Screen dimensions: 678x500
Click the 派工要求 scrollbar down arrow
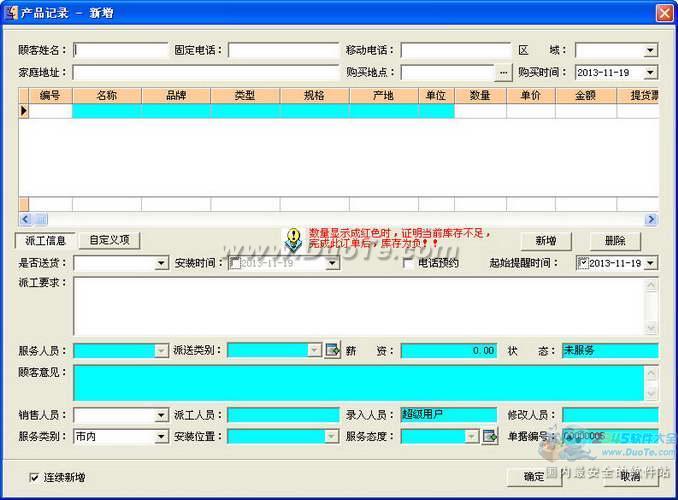click(651, 328)
